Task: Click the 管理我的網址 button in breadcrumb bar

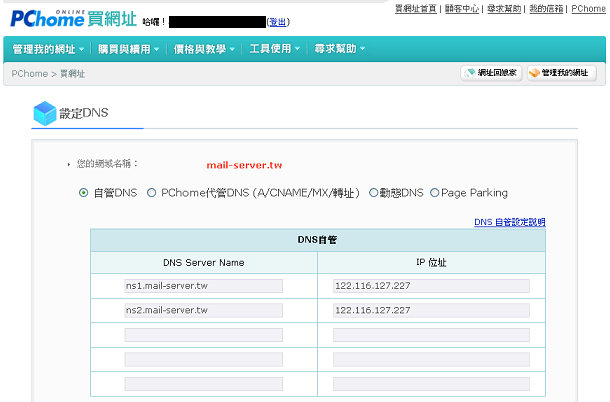Action: [562, 73]
